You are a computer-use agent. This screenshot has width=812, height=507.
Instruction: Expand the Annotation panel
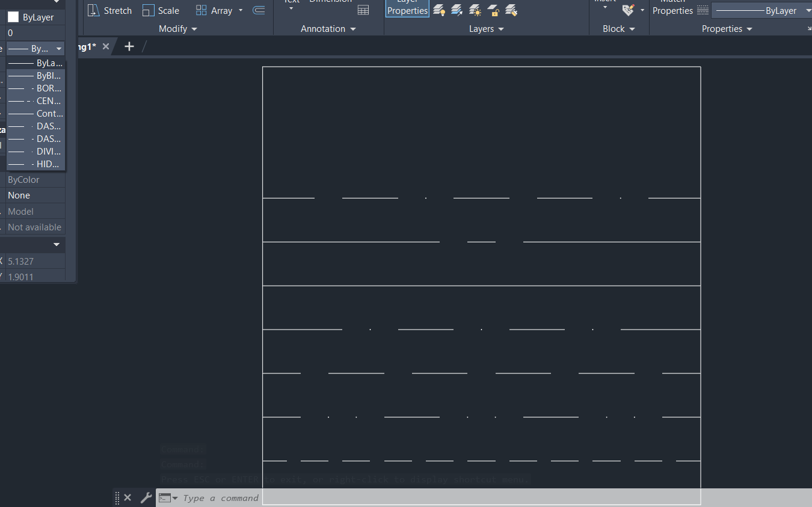(328, 28)
